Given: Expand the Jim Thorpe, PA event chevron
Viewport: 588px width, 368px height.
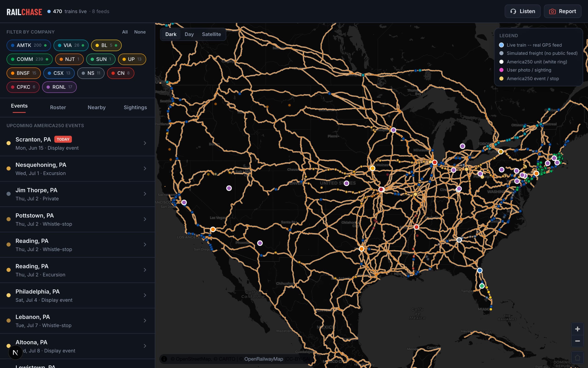Looking at the screenshot, I should click(145, 194).
